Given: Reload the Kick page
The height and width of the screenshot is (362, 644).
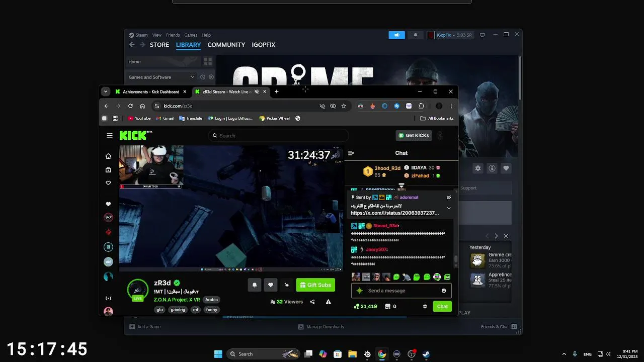Looking at the screenshot, I should coord(130,106).
